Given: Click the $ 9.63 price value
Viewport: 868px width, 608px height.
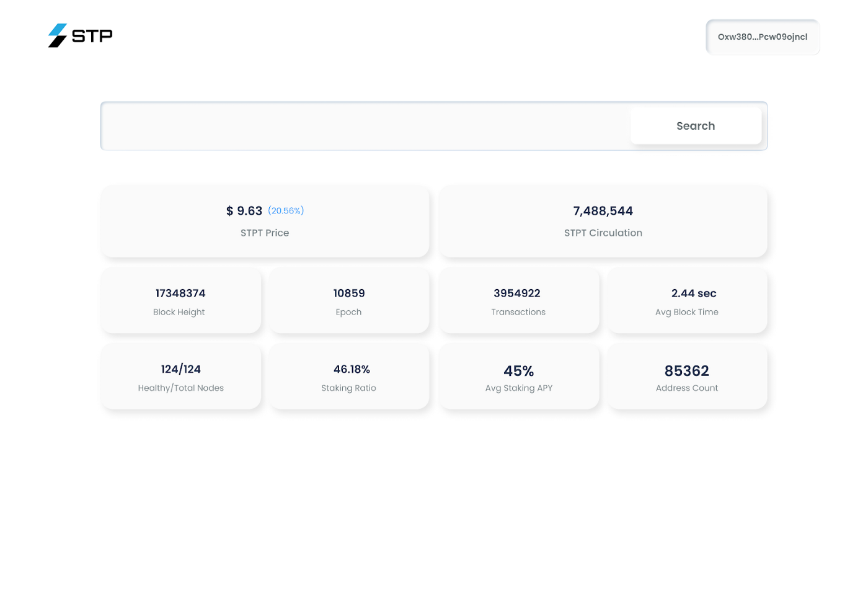Looking at the screenshot, I should pos(244,211).
